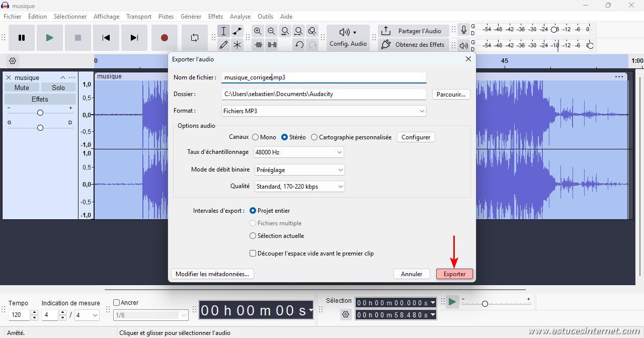This screenshot has height=338, width=644.
Task: Expand the Taux d'échantillonnage dropdown
Action: (299, 152)
